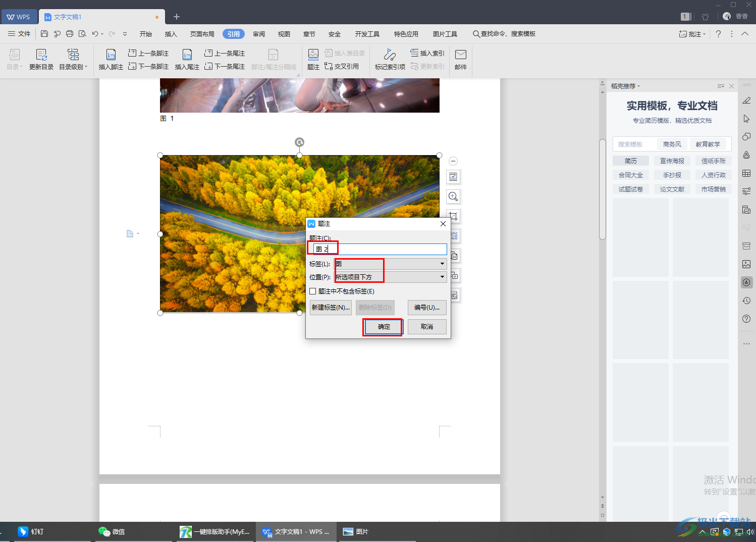
Task: Click the picture icon in right sidebar
Action: [x=746, y=264]
